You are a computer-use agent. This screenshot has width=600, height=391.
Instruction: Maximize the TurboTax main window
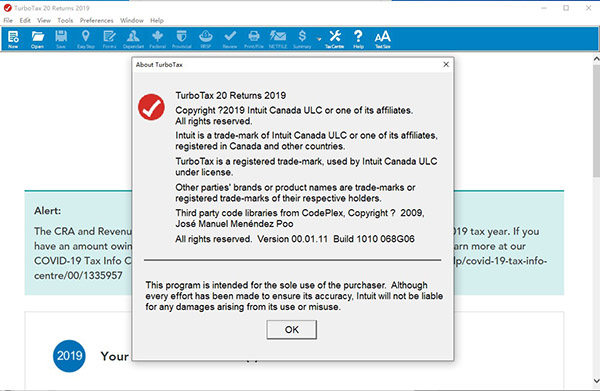pyautogui.click(x=566, y=8)
